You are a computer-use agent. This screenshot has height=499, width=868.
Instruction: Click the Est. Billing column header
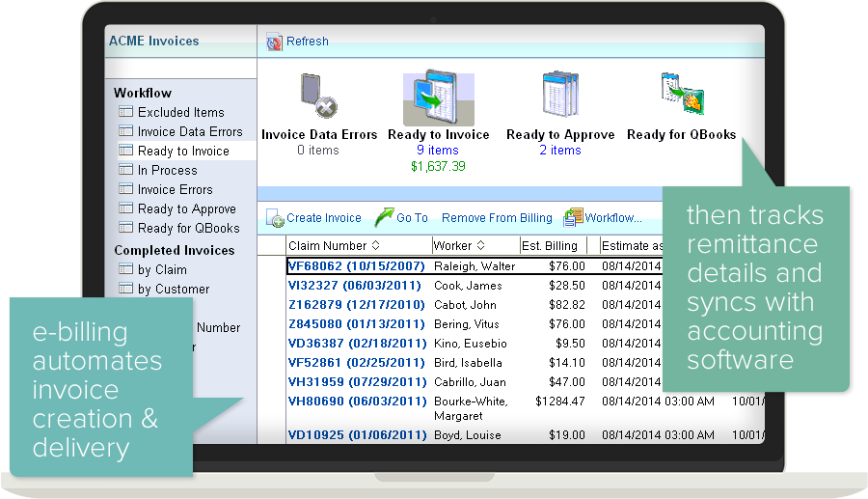[x=549, y=245]
